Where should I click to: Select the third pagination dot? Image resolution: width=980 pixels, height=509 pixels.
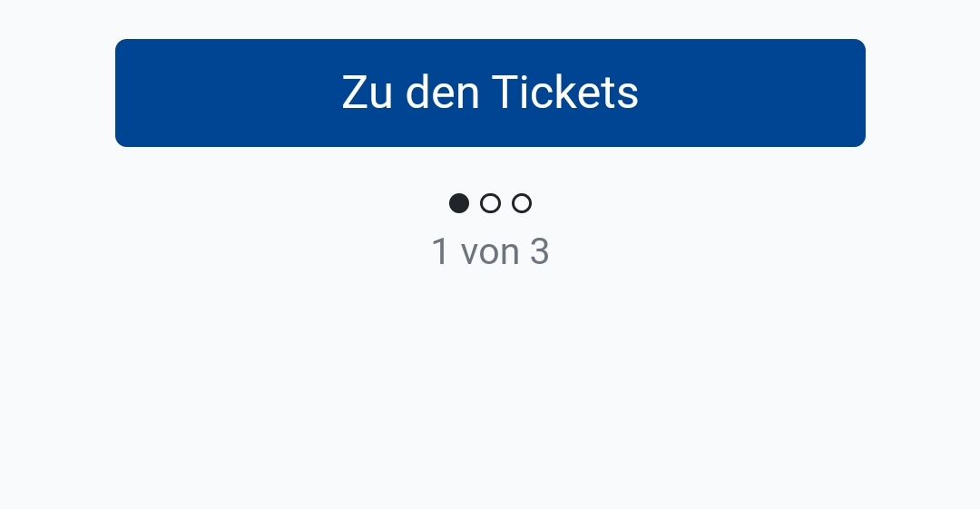[x=522, y=203]
